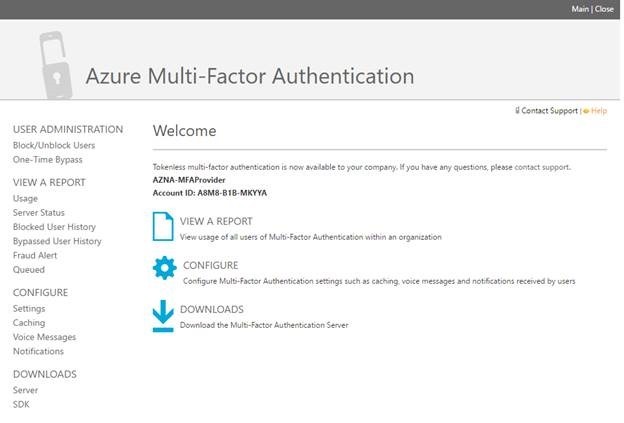This screenshot has width=624, height=423.
Task: Open the Help link
Action: 599,111
